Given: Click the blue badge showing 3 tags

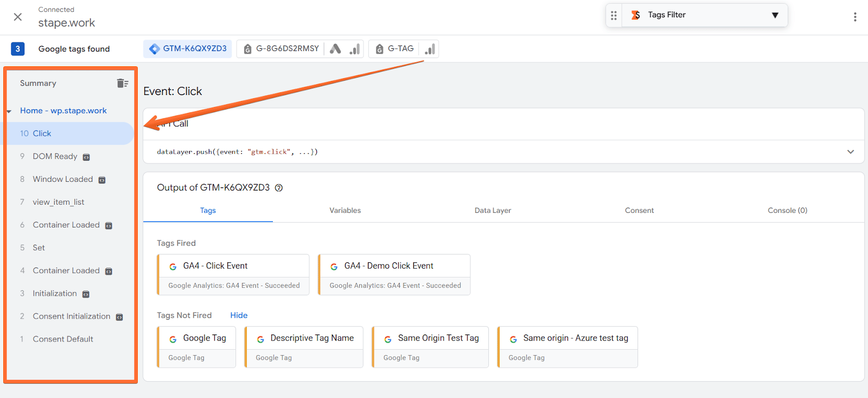Looking at the screenshot, I should coord(17,49).
